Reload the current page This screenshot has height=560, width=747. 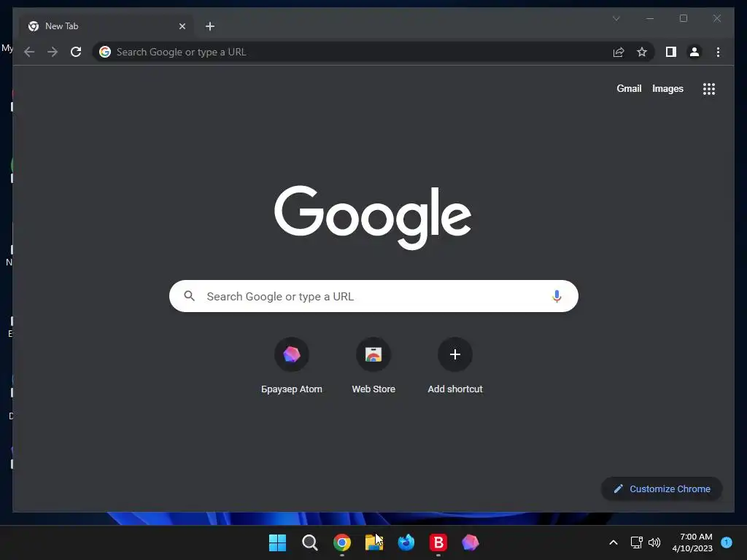(76, 52)
